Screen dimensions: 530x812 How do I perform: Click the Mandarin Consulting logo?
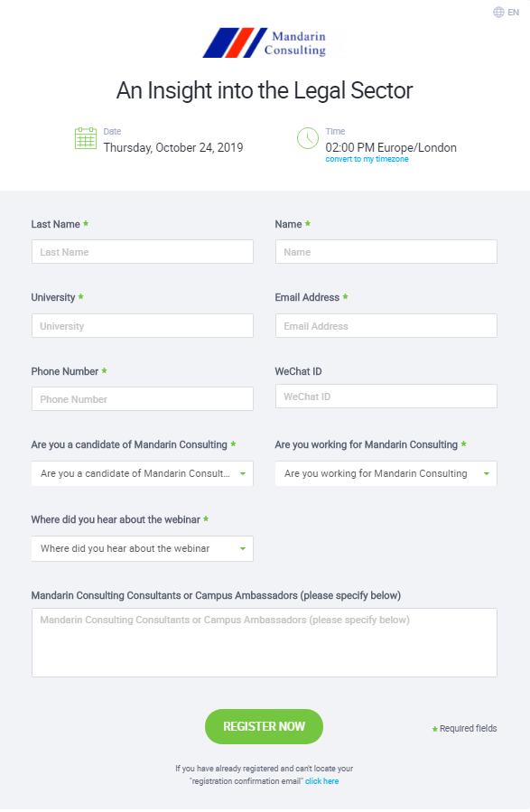(265, 42)
